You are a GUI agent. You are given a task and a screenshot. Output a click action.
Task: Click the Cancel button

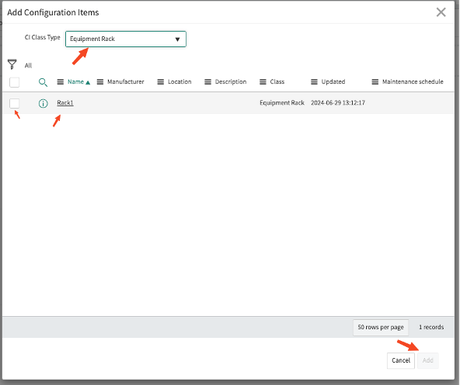pos(401,360)
